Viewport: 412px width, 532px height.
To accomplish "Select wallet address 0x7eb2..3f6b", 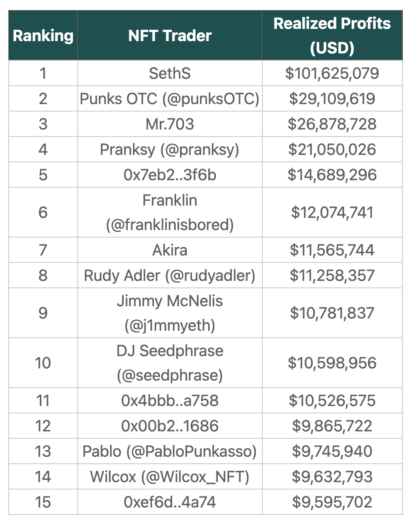I will [x=170, y=175].
